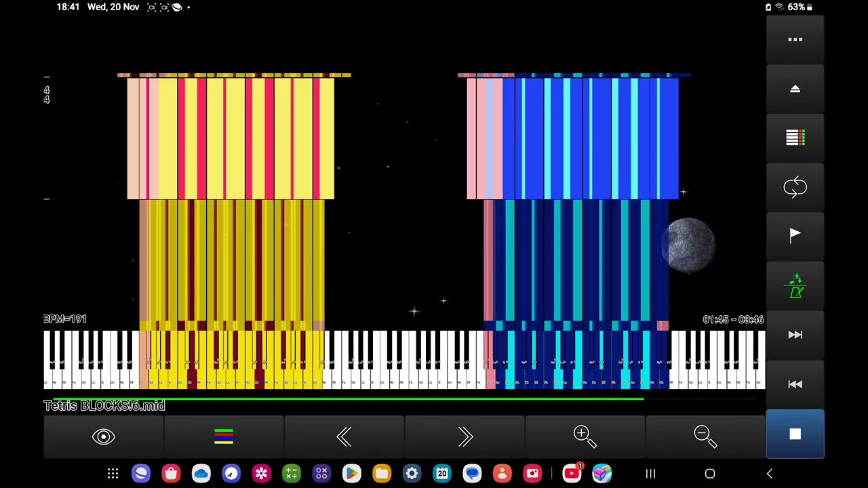Click the 4/4 time signature indicator
Viewport: 868px width, 488px height.
coord(47,95)
